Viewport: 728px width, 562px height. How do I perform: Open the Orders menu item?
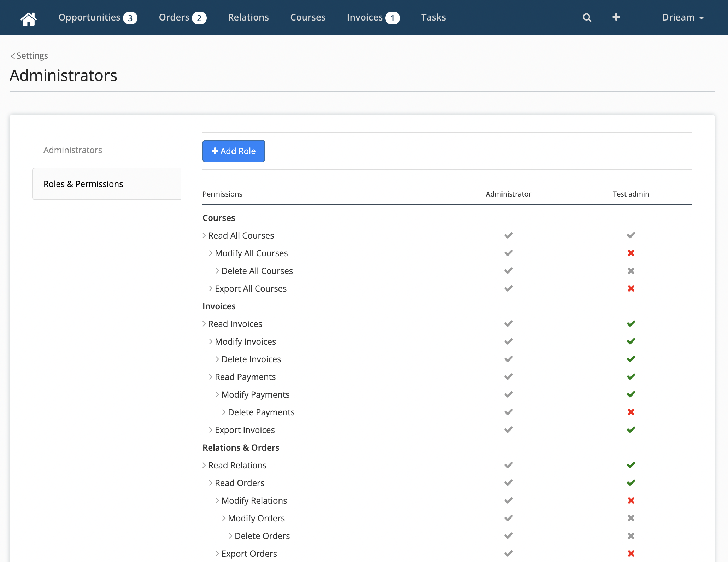tap(182, 17)
